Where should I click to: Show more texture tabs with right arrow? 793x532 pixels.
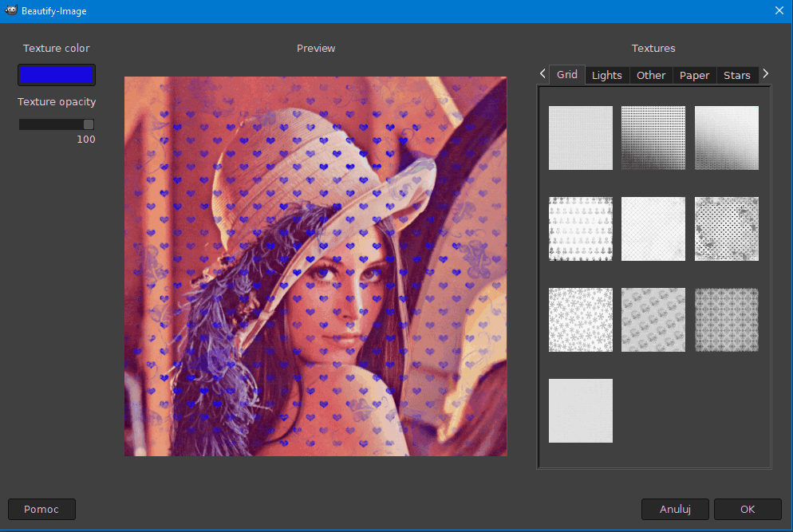[x=766, y=74]
